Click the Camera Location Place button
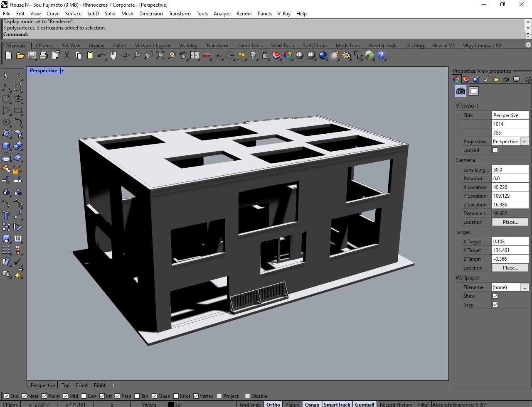Screen dimensions: 532x407 tap(510, 222)
